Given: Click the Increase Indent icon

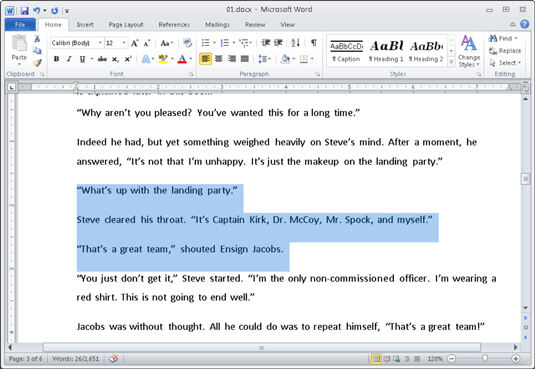Looking at the screenshot, I should (278, 43).
